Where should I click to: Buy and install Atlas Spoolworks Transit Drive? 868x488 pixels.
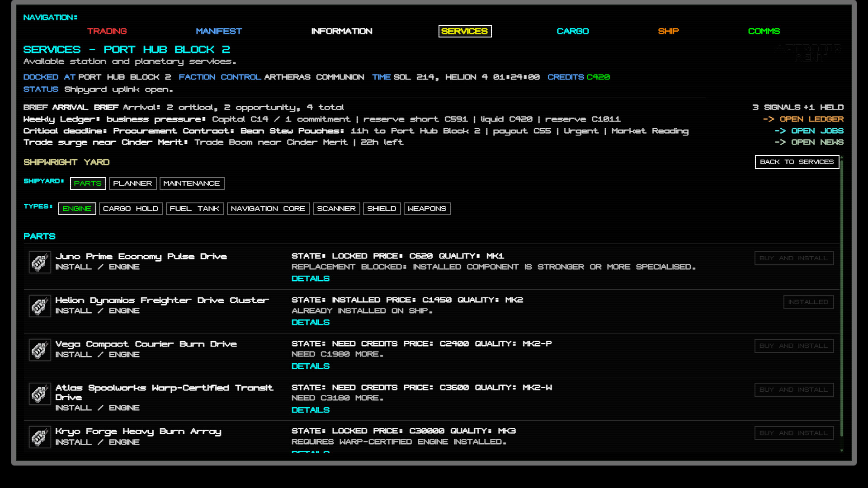tap(794, 389)
